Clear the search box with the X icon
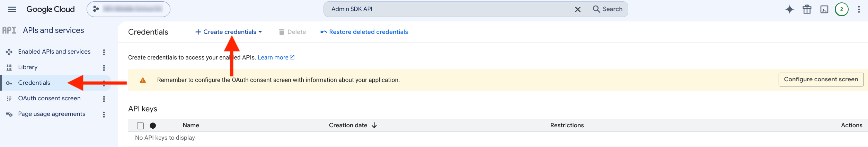The image size is (868, 147). click(x=578, y=9)
